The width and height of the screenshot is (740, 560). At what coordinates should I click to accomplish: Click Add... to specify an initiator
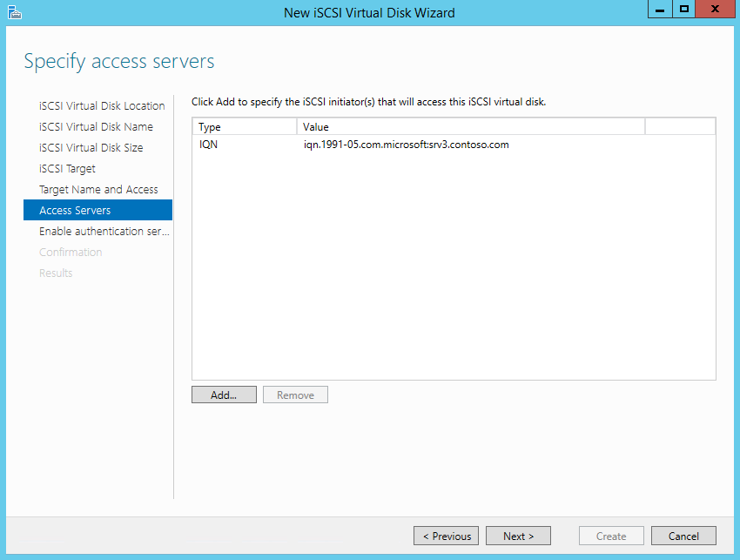[224, 395]
